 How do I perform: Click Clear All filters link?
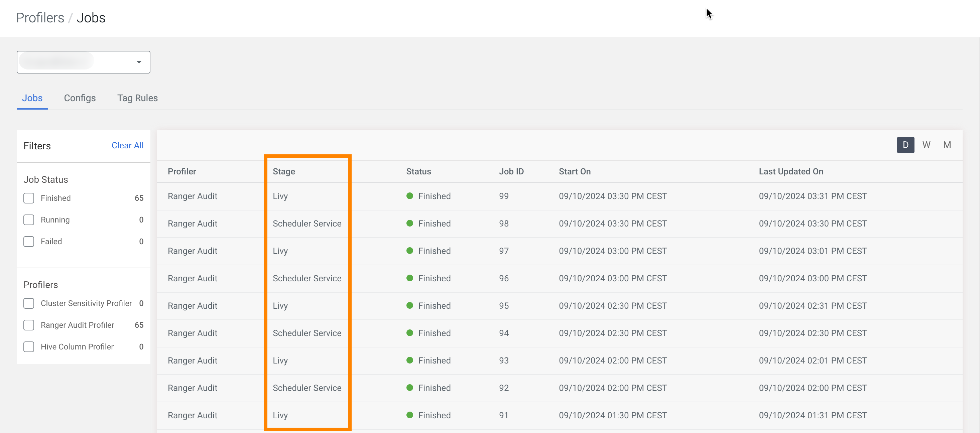click(127, 145)
